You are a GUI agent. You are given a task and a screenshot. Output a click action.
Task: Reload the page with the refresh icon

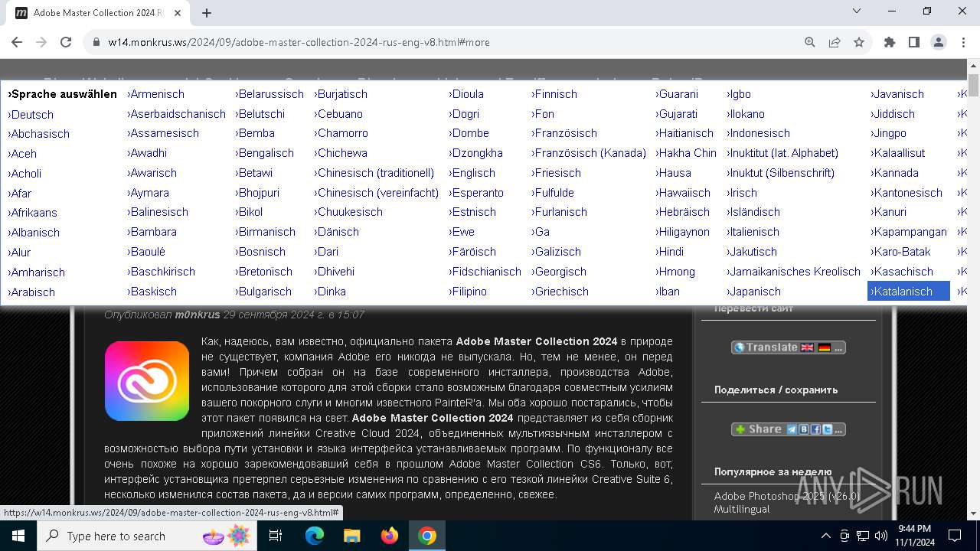[x=66, y=42]
